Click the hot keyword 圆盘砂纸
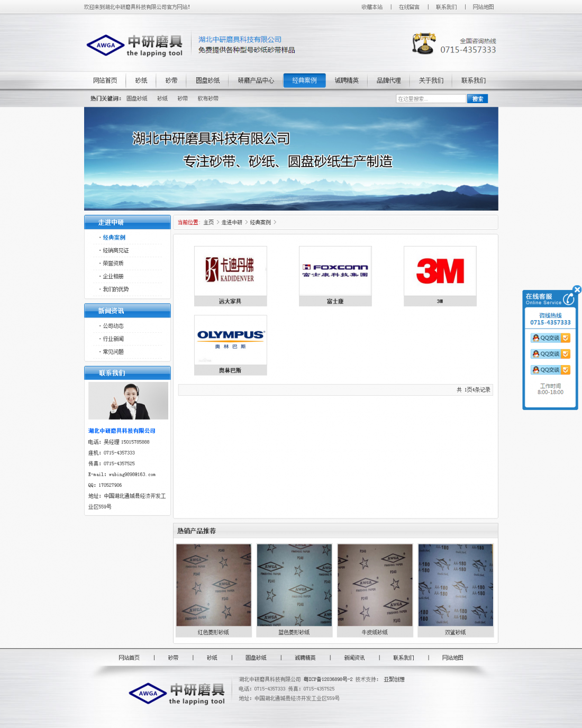 point(137,98)
